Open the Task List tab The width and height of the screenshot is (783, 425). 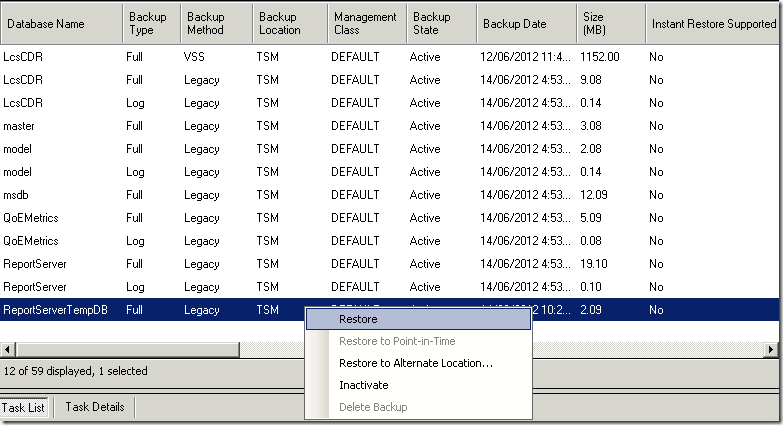pos(25,407)
